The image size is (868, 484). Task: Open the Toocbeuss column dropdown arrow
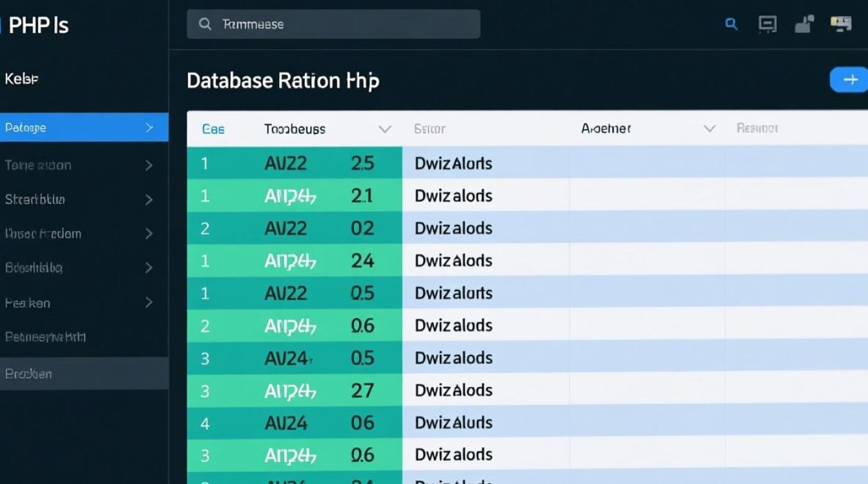385,129
